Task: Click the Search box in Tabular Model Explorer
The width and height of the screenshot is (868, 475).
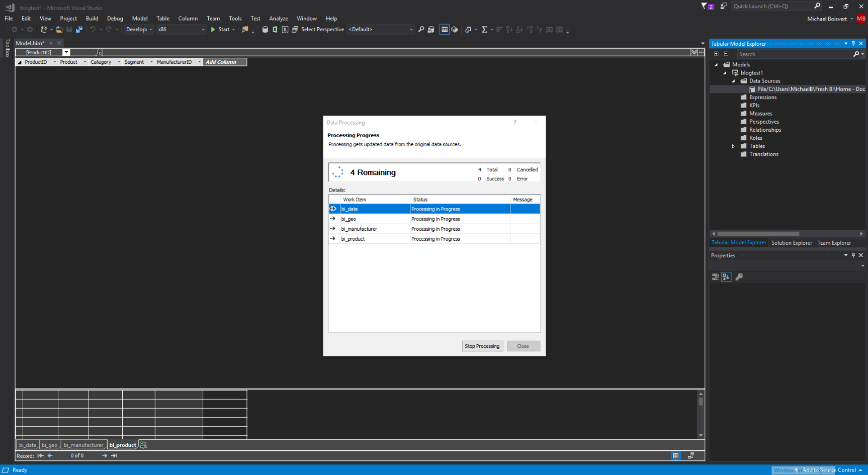Action: (795, 54)
